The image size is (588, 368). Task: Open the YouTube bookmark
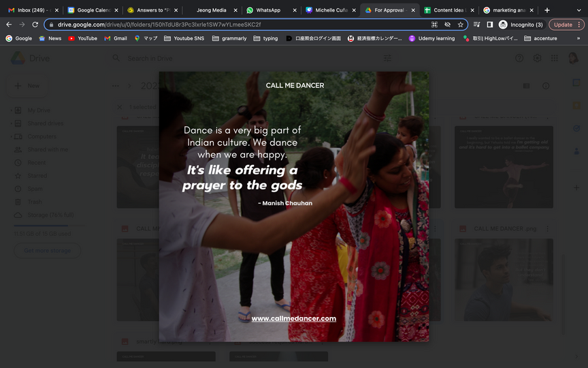[x=82, y=38]
